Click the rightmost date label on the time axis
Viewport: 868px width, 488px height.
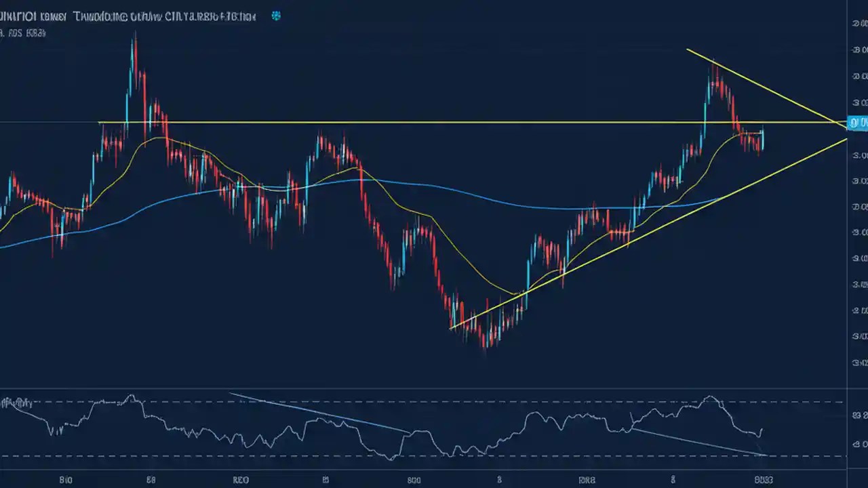(x=763, y=480)
